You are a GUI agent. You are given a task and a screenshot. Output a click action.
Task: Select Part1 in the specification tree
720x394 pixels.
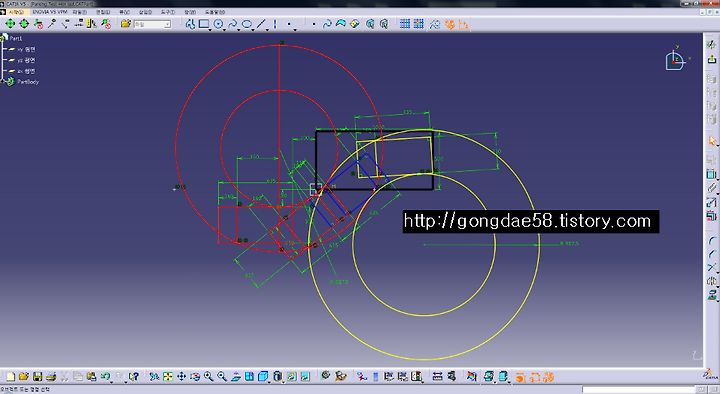tap(16, 38)
